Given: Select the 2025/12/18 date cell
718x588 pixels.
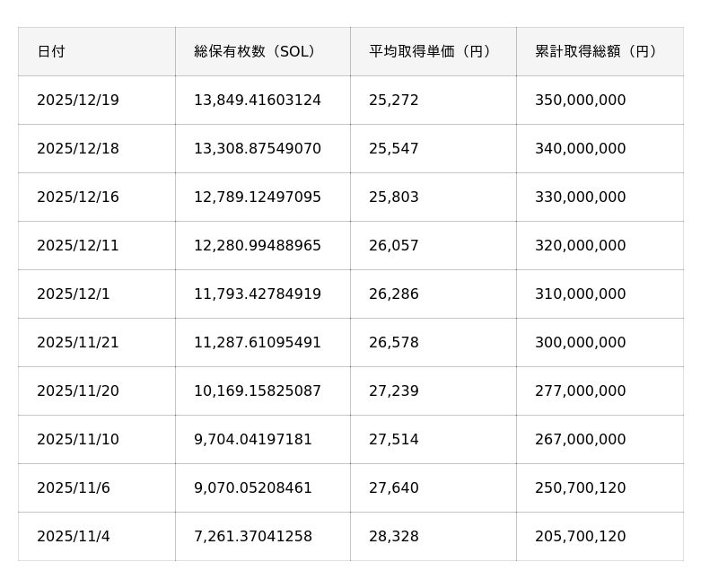Looking at the screenshot, I should coord(78,149).
